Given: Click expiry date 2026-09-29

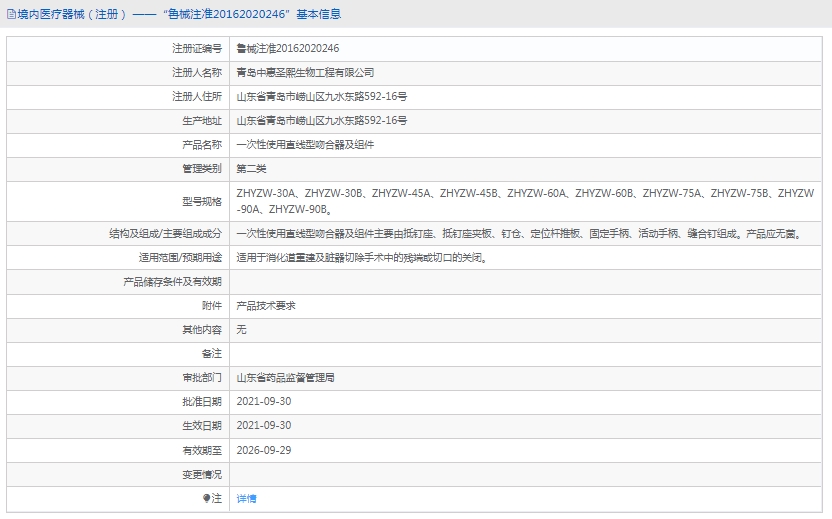Looking at the screenshot, I should tap(263, 450).
